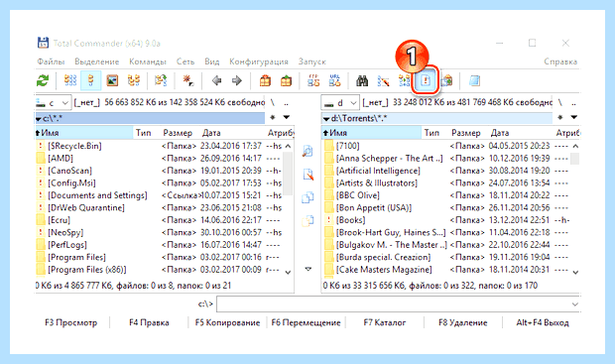Screen dimensions: 615x364
Task: Click the F4 Правка button
Action: [149, 322]
